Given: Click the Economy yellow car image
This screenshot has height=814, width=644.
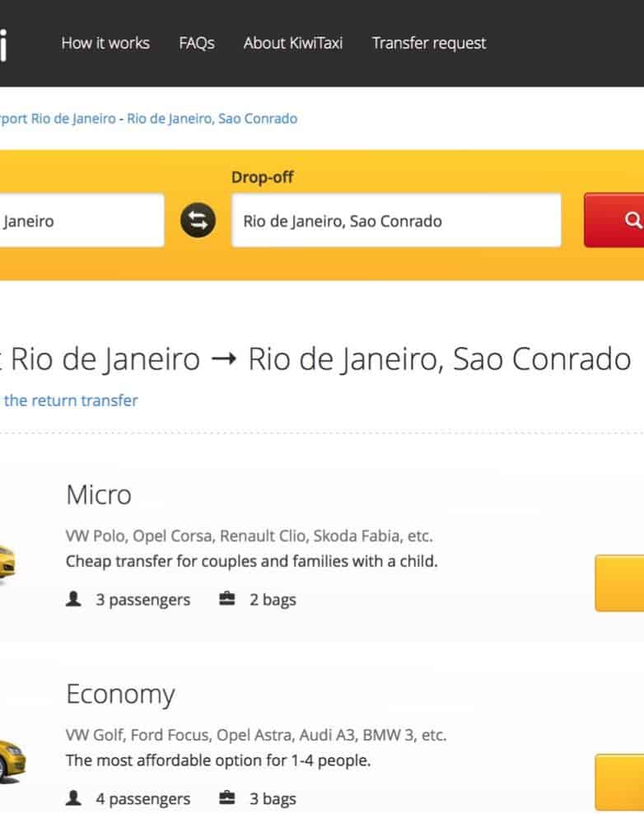Looking at the screenshot, I should click(12, 760).
